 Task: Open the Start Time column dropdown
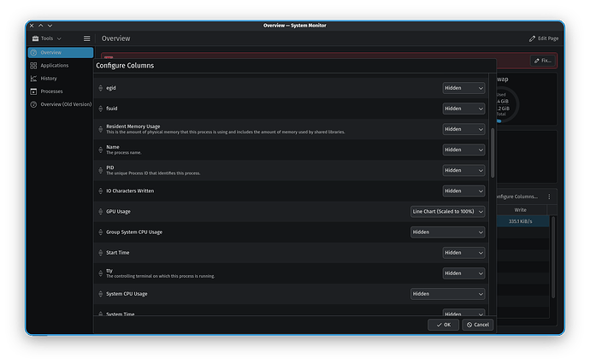tap(463, 253)
